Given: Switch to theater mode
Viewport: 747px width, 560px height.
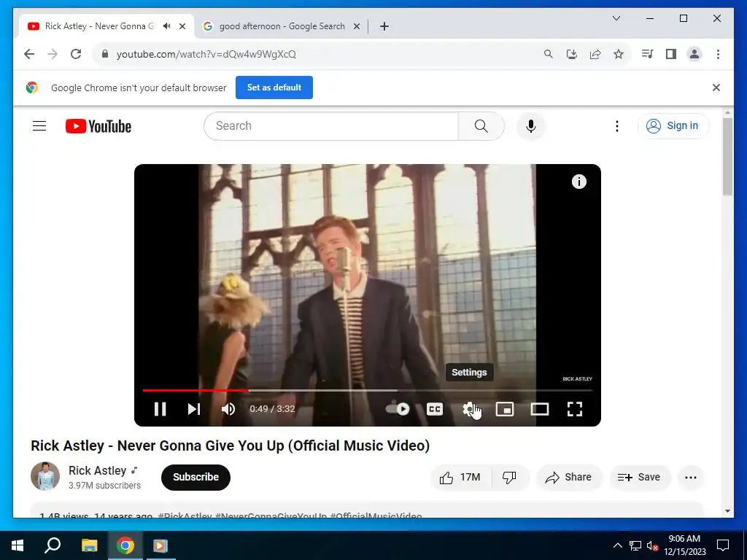Looking at the screenshot, I should [x=540, y=409].
